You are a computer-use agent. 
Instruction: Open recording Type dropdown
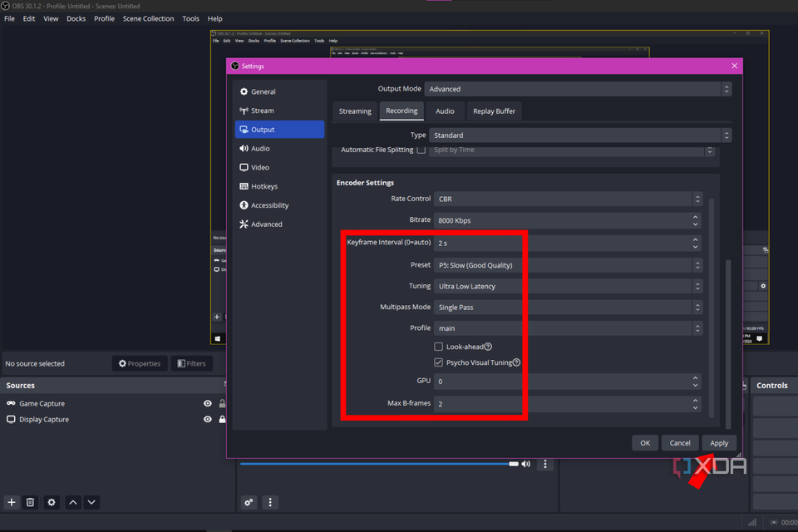click(x=580, y=135)
